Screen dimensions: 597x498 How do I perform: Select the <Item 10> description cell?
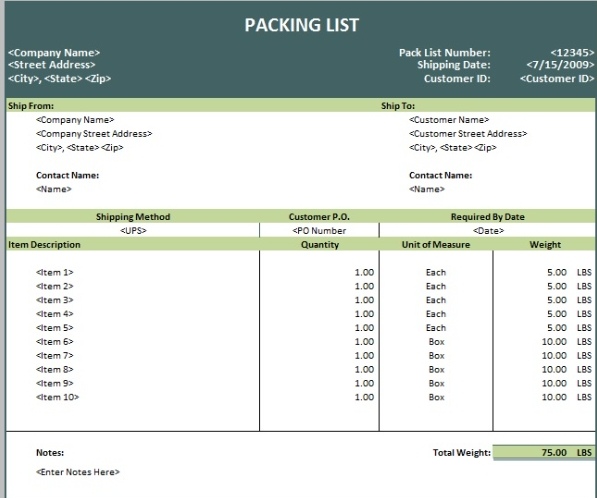click(x=57, y=397)
